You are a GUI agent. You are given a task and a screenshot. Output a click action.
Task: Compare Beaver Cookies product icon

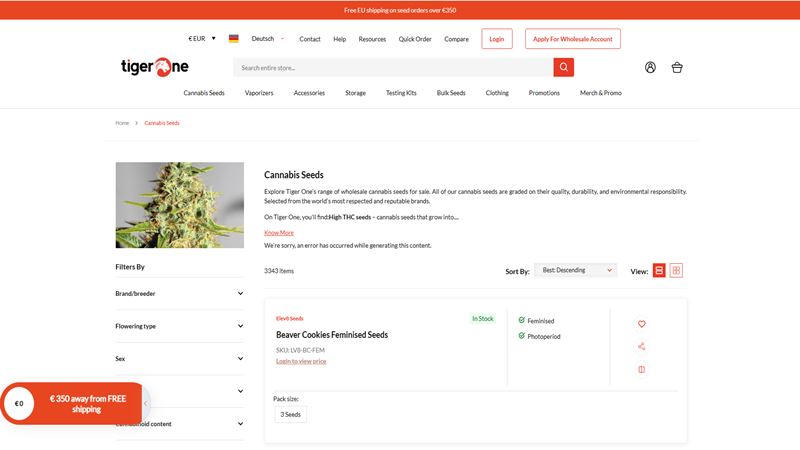coord(642,369)
